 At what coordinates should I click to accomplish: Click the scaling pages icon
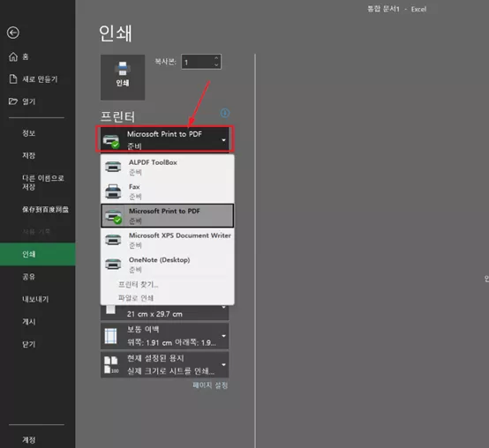[111, 365]
